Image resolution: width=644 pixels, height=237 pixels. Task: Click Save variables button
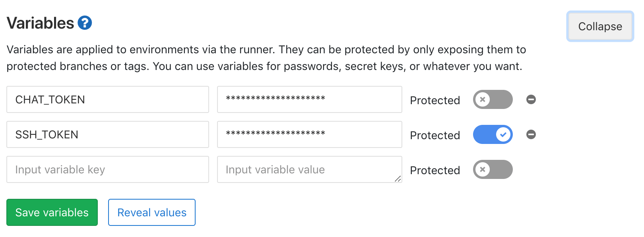(x=52, y=212)
